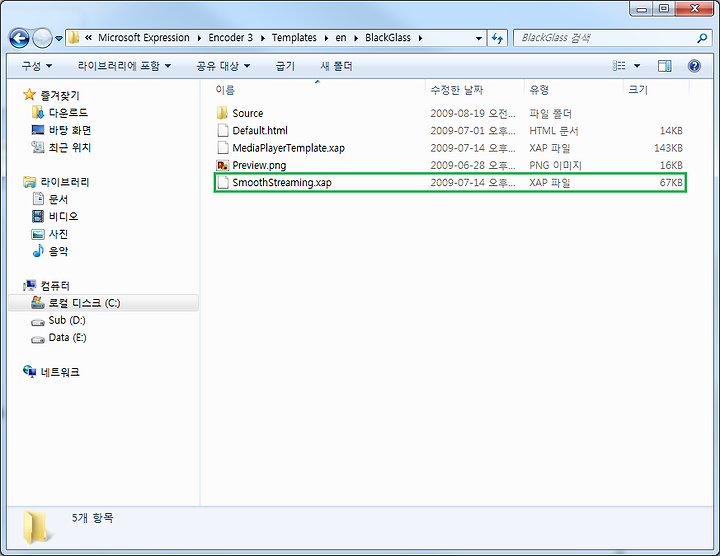720x556 pixels.
Task: Select 즐겨찾기 star icon in sidebar
Action: 29,95
